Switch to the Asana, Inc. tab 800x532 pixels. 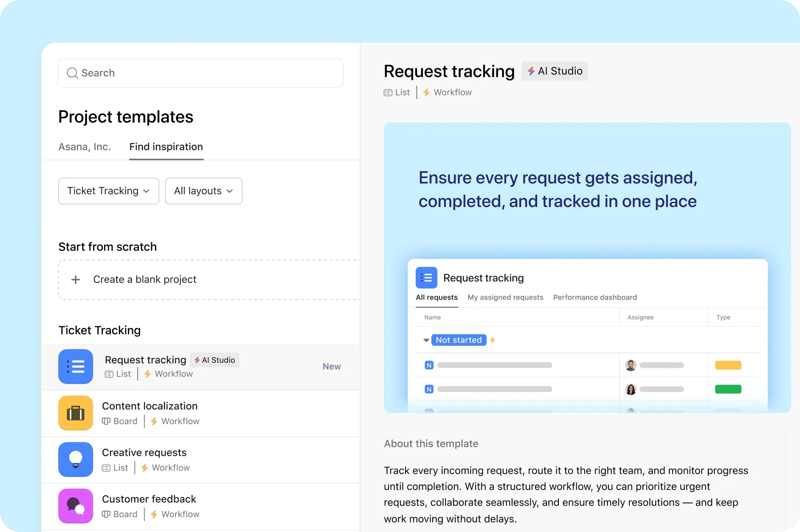(85, 147)
